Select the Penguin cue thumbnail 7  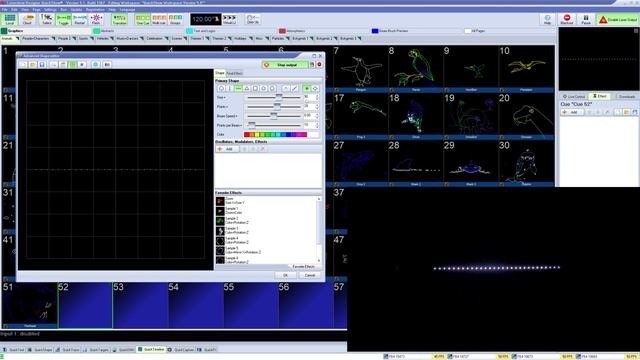pos(361,69)
